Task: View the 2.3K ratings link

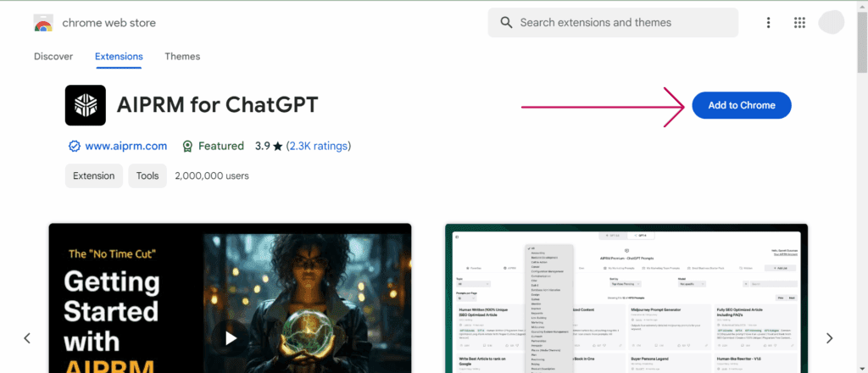Action: pos(318,146)
